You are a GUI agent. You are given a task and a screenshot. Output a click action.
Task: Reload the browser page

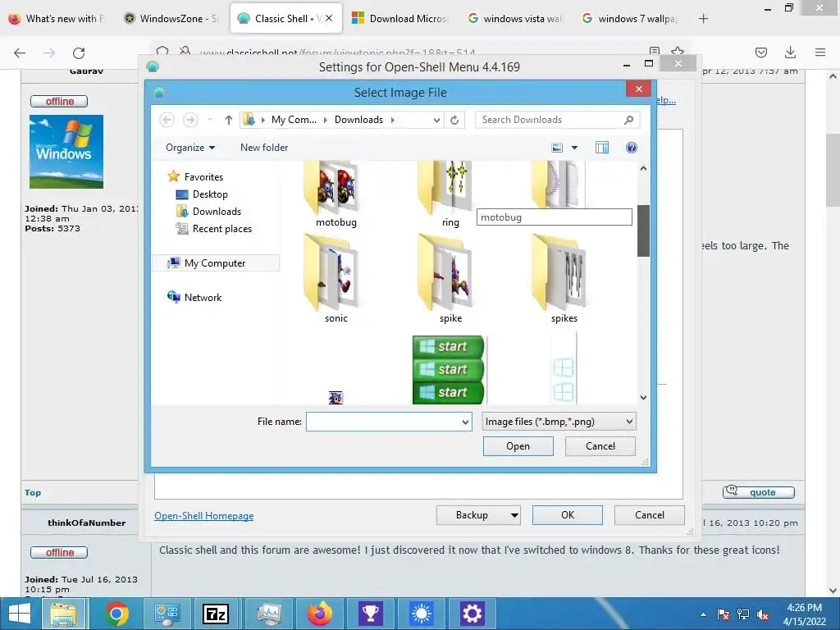tap(79, 52)
